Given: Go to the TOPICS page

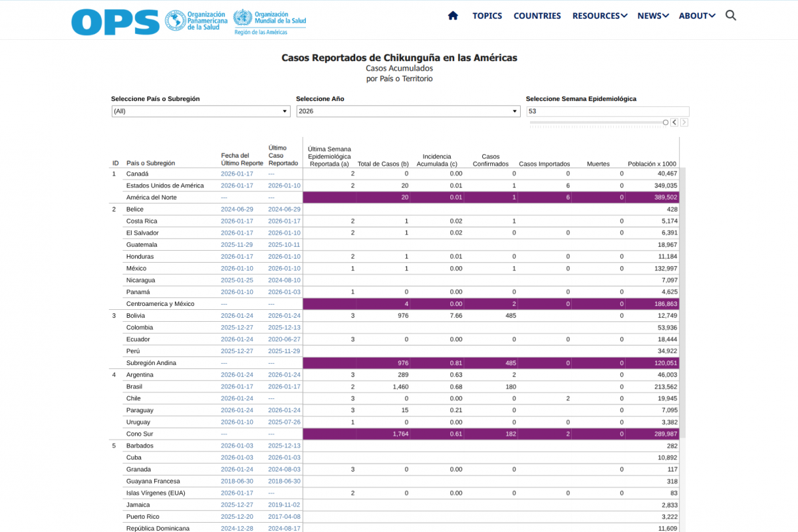Looking at the screenshot, I should pyautogui.click(x=487, y=16).
